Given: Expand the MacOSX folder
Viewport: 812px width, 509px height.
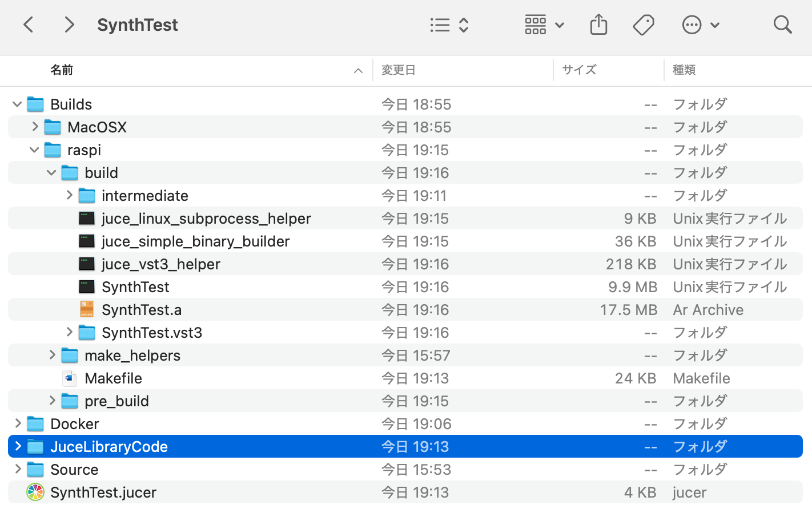Looking at the screenshot, I should coord(35,127).
